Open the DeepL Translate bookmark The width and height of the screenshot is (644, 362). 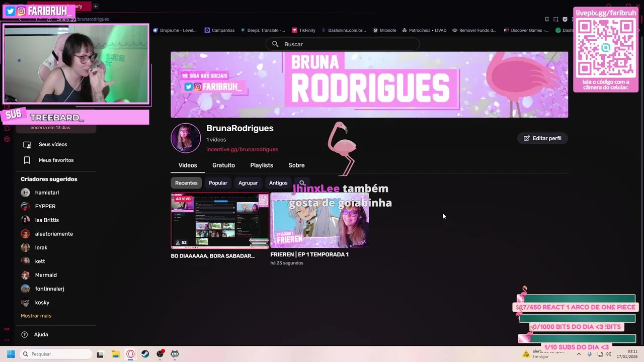(262, 30)
